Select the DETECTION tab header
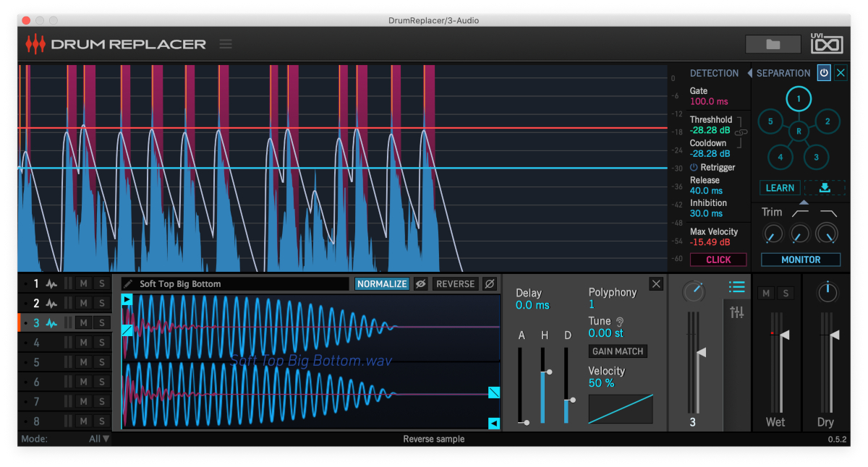 pyautogui.click(x=714, y=73)
